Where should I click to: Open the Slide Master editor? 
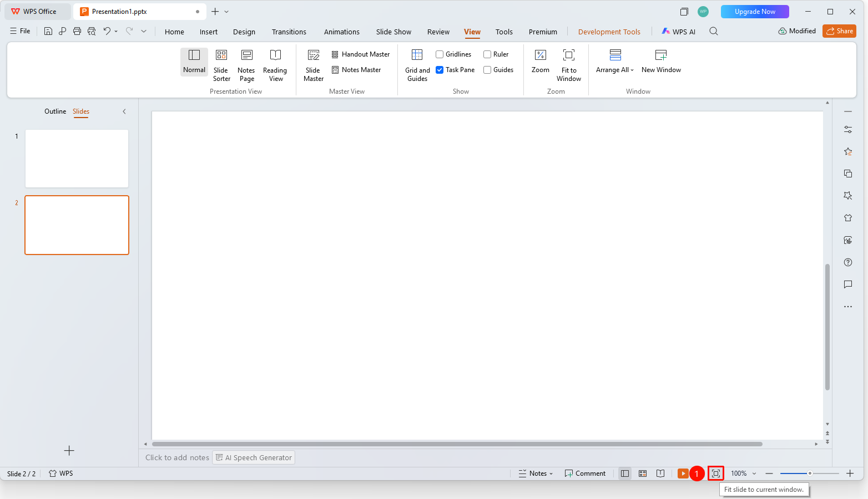pyautogui.click(x=314, y=65)
